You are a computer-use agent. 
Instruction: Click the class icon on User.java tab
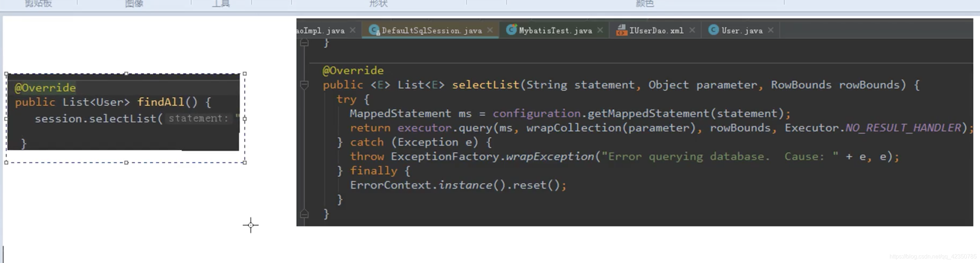point(713,30)
